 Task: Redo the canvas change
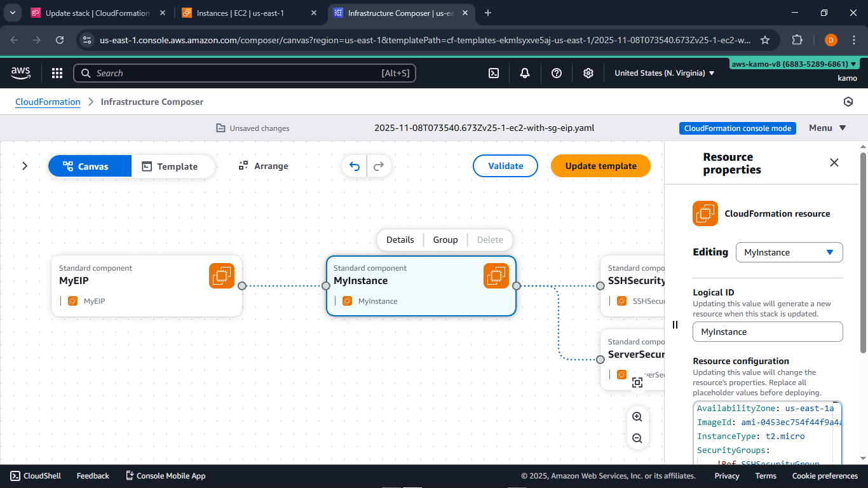(378, 166)
